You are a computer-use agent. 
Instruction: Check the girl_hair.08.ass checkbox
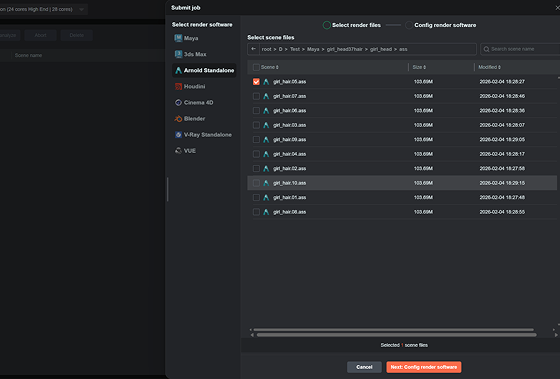pos(256,212)
